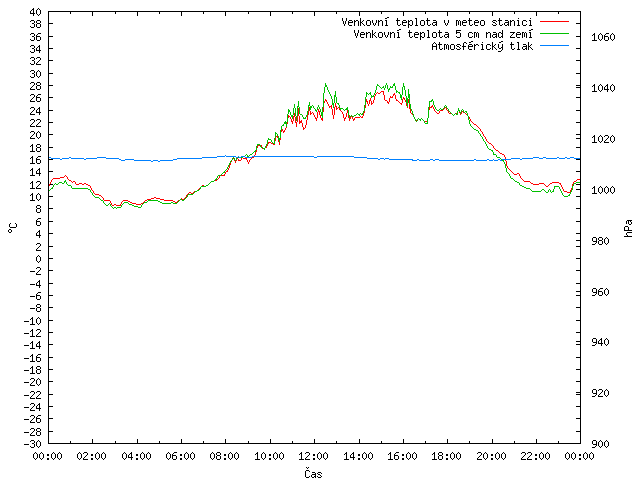Click the temperature axis label '20'
Screen dimensions: 640x480
pos(36,135)
